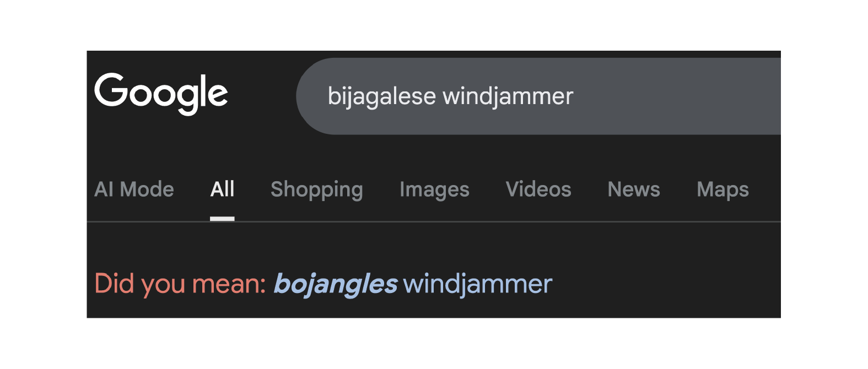Viewport: 868px width, 369px height.
Task: Follow the bojangles windjammer suggestion link
Action: [413, 284]
